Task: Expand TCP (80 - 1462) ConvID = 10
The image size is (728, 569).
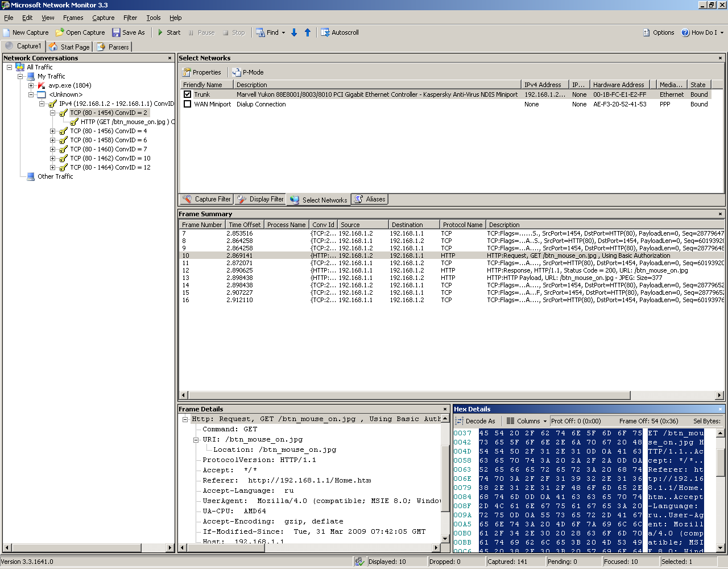Action: click(53, 158)
